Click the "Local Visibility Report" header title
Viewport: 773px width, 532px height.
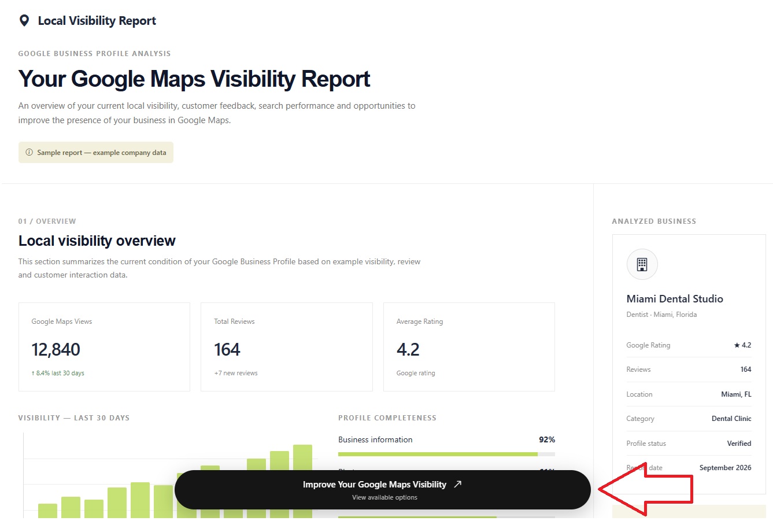pyautogui.click(x=97, y=21)
